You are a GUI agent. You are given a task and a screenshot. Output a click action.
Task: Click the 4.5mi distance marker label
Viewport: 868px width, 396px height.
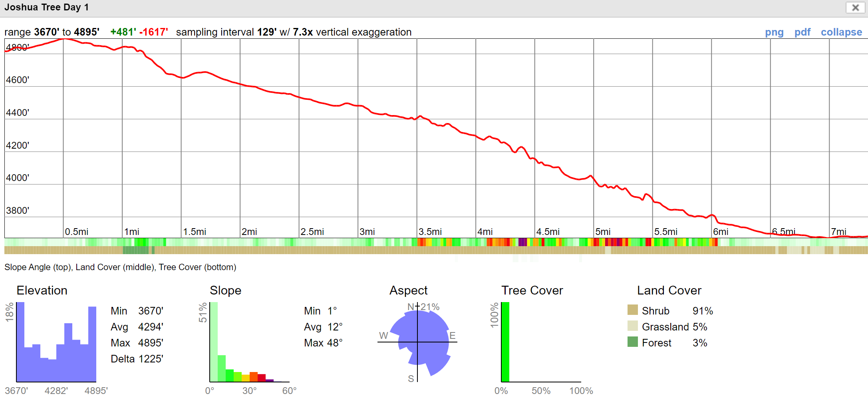pyautogui.click(x=548, y=232)
